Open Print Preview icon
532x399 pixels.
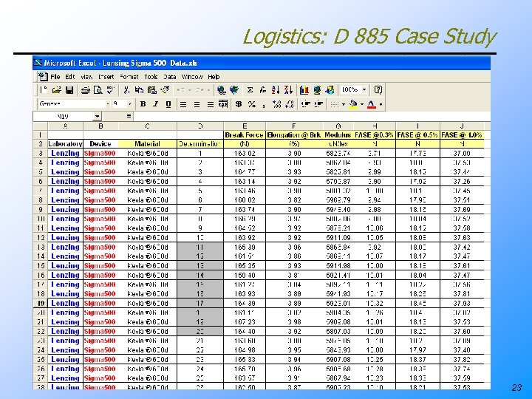98,90
